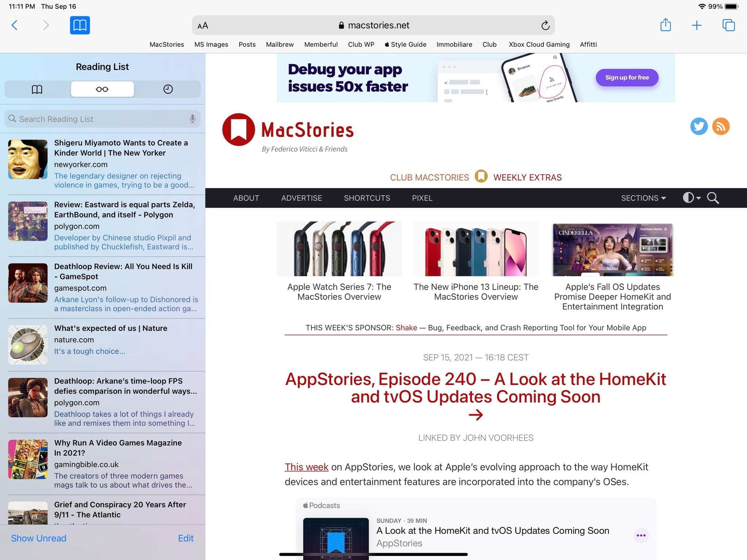747x560 pixels.
Task: Tap the Deathloop Polygon article thumbnail
Action: (28, 398)
